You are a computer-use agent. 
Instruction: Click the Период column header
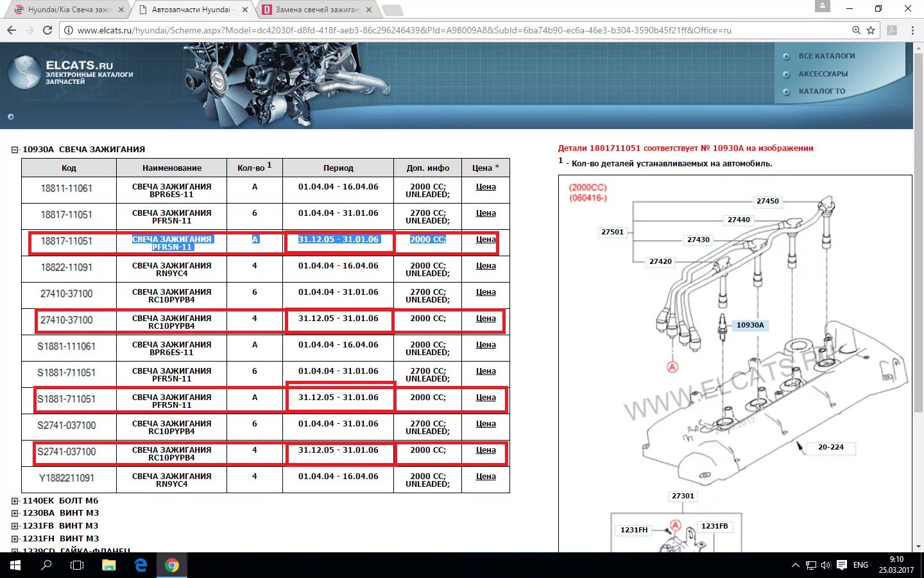[x=338, y=168]
